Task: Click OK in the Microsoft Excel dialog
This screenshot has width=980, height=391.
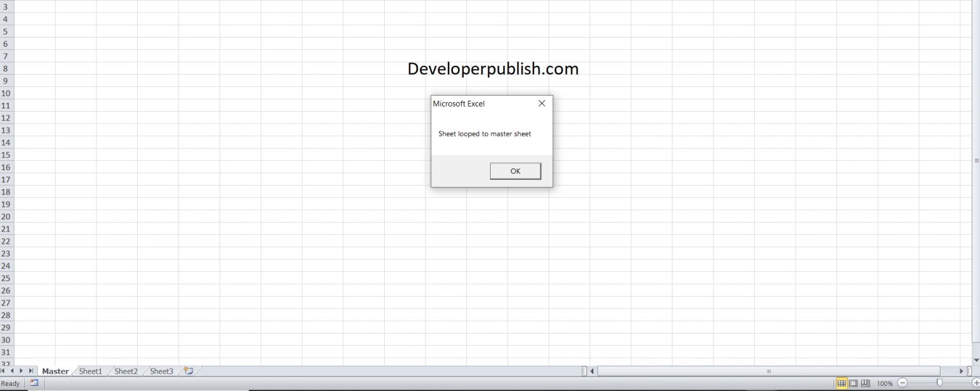Action: 515,171
